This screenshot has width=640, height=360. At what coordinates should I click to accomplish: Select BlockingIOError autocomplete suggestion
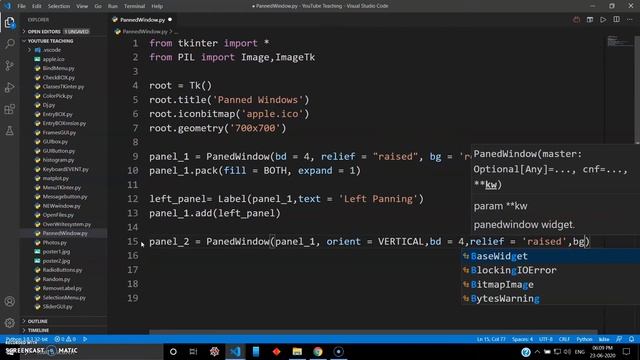click(550, 270)
